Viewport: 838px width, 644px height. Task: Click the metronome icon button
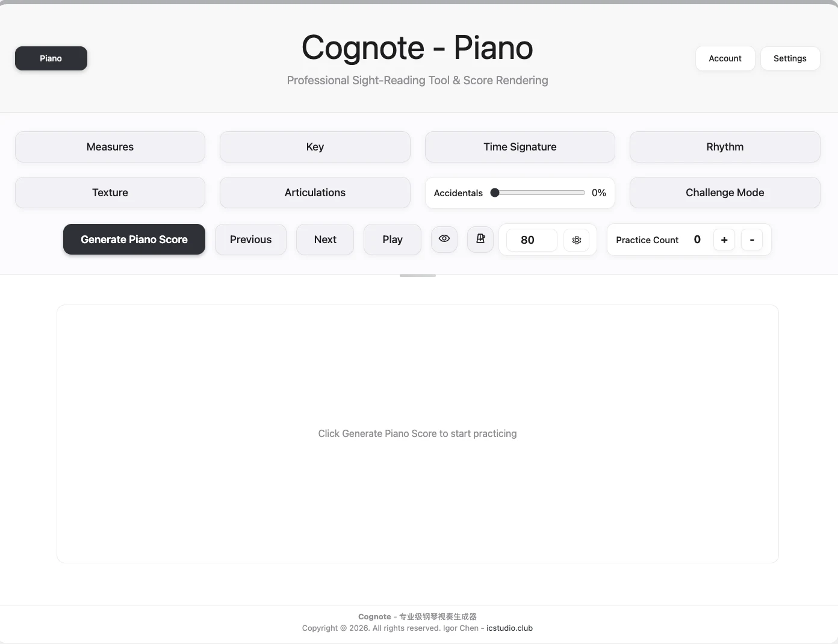(480, 239)
